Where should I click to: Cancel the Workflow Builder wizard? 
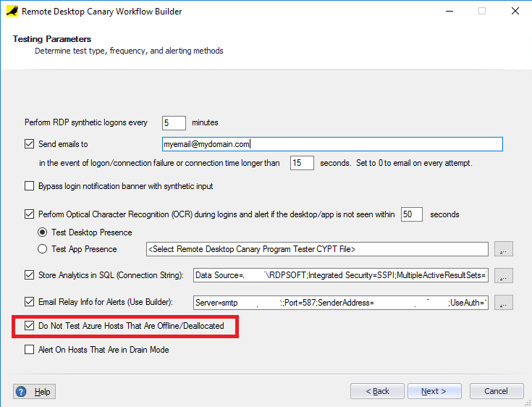coord(497,391)
